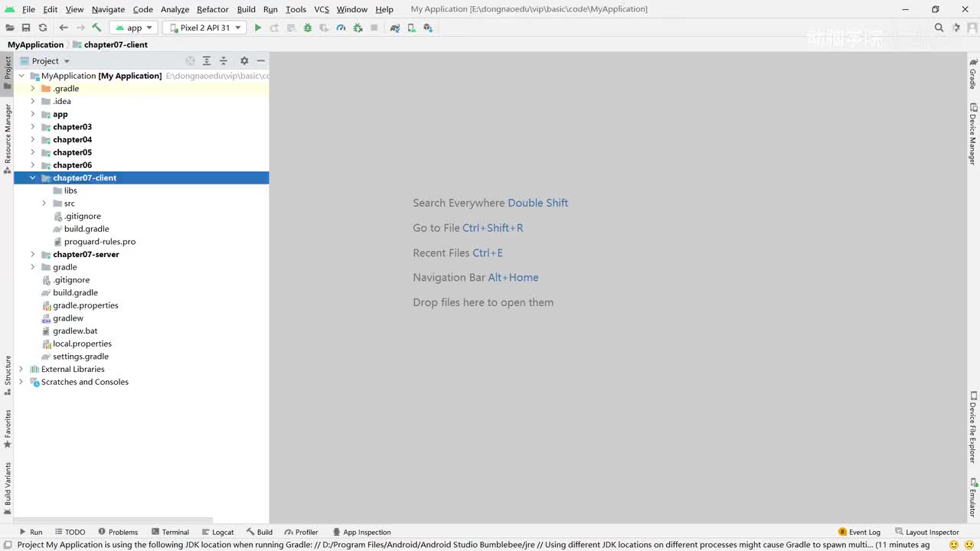Click the Open file toolbar icon
The height and width of the screenshot is (551, 980).
pyautogui.click(x=9, y=28)
